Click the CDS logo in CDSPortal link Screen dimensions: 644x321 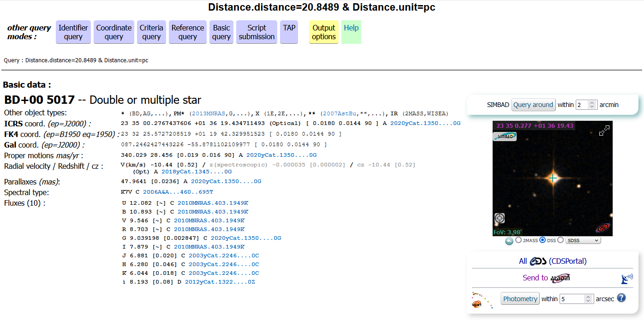[537, 261]
